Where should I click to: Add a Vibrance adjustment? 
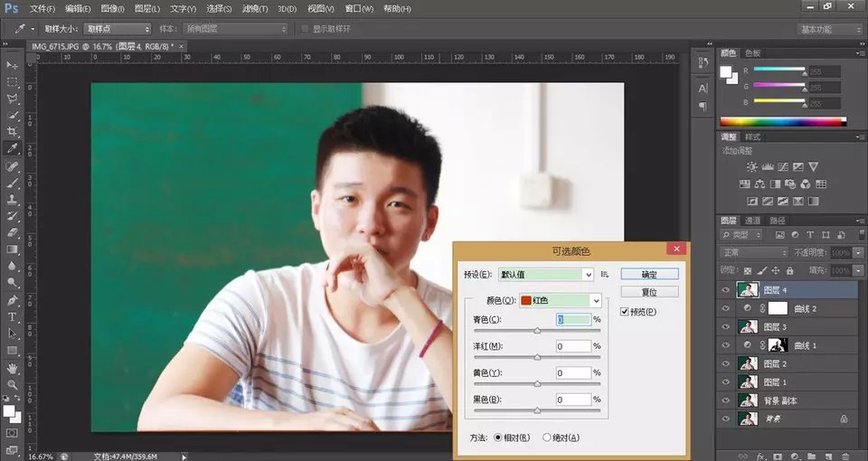click(x=813, y=166)
